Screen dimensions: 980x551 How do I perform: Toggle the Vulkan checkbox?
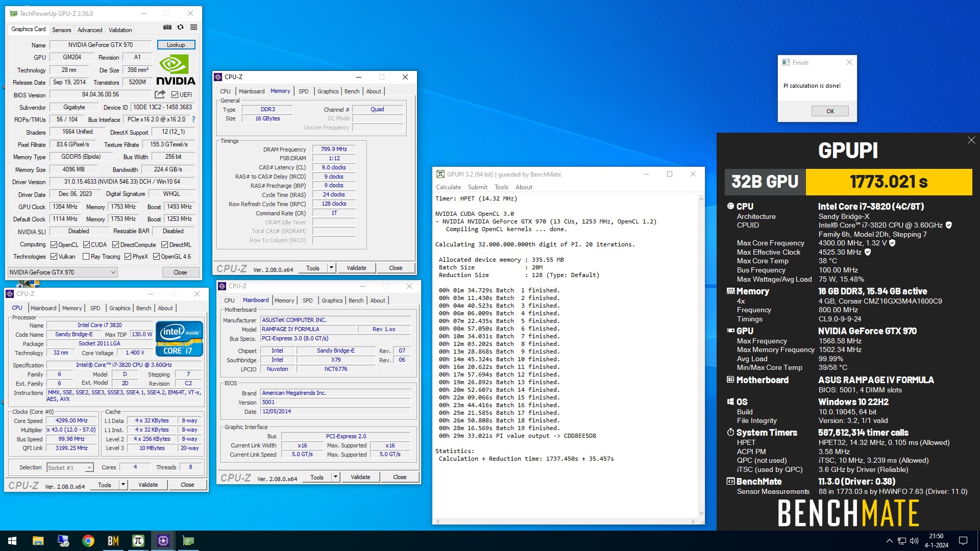(x=54, y=257)
